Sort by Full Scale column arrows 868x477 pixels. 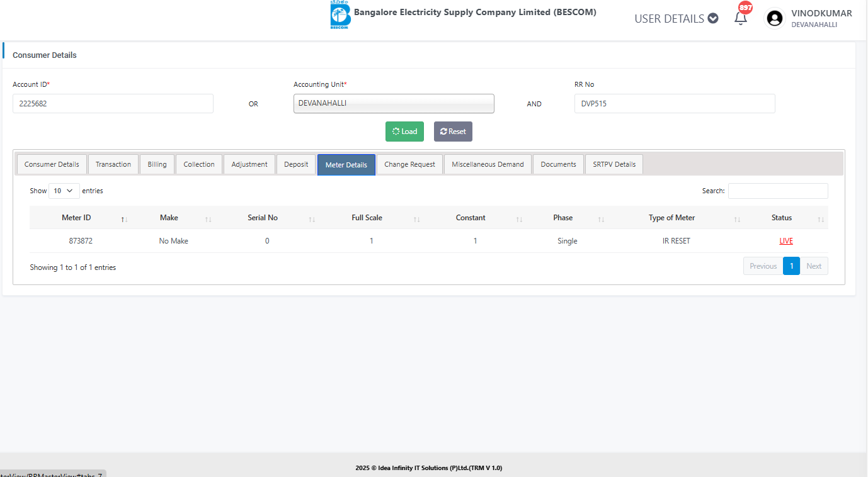[417, 219]
